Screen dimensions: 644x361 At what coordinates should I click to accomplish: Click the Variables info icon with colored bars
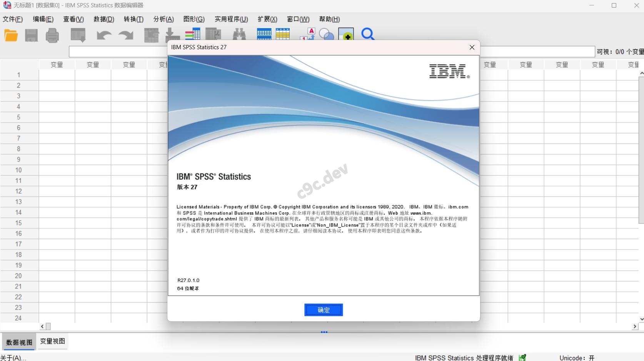point(192,35)
